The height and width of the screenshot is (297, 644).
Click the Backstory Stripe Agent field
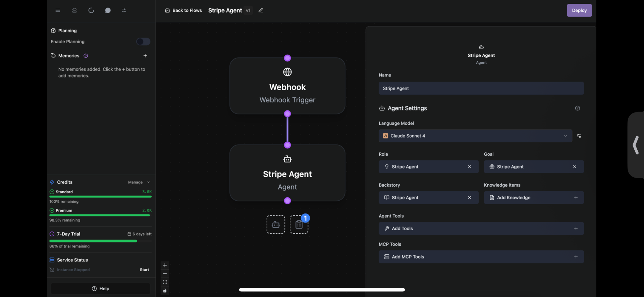[428, 198]
